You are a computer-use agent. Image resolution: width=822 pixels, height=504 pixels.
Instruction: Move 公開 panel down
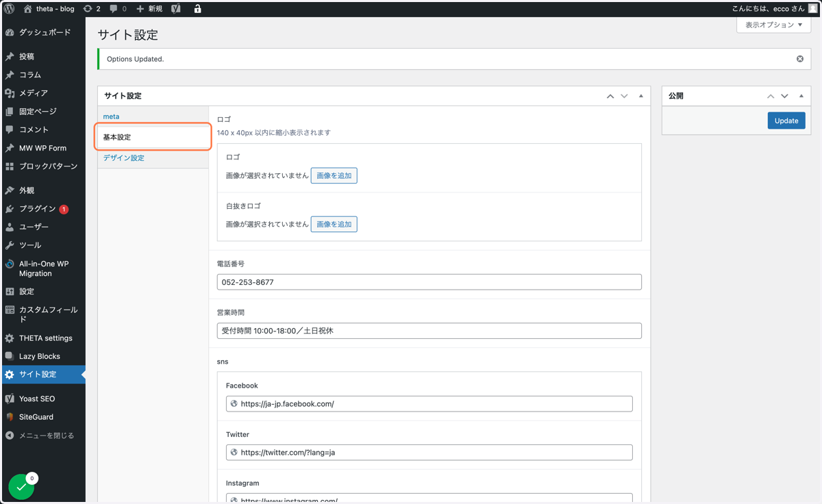[x=784, y=96]
